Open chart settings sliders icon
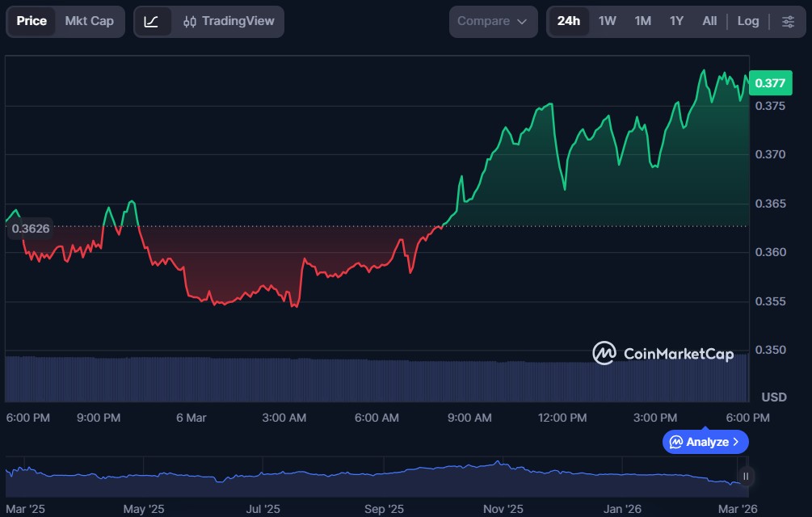 tap(788, 22)
